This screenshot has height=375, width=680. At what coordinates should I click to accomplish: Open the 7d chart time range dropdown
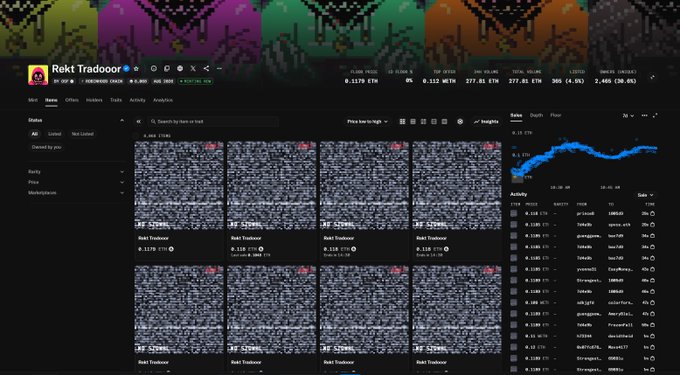pos(628,116)
